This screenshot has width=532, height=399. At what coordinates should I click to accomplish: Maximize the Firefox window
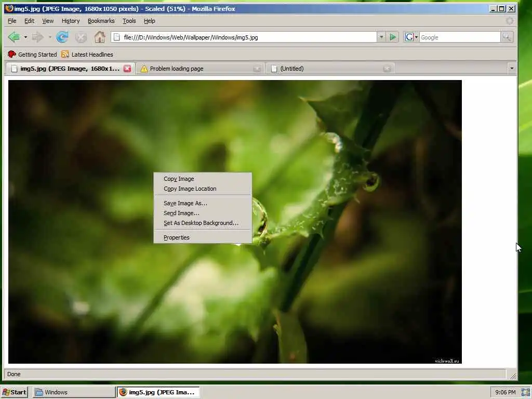point(502,9)
